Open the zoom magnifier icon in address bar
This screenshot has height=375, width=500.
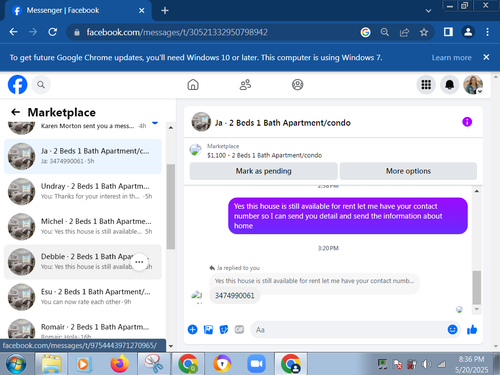coord(385,32)
